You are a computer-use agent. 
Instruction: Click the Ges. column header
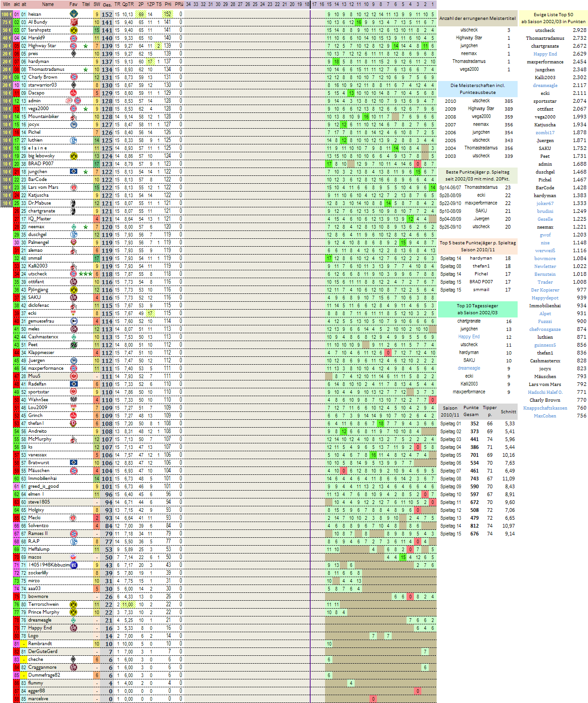coord(107,4)
